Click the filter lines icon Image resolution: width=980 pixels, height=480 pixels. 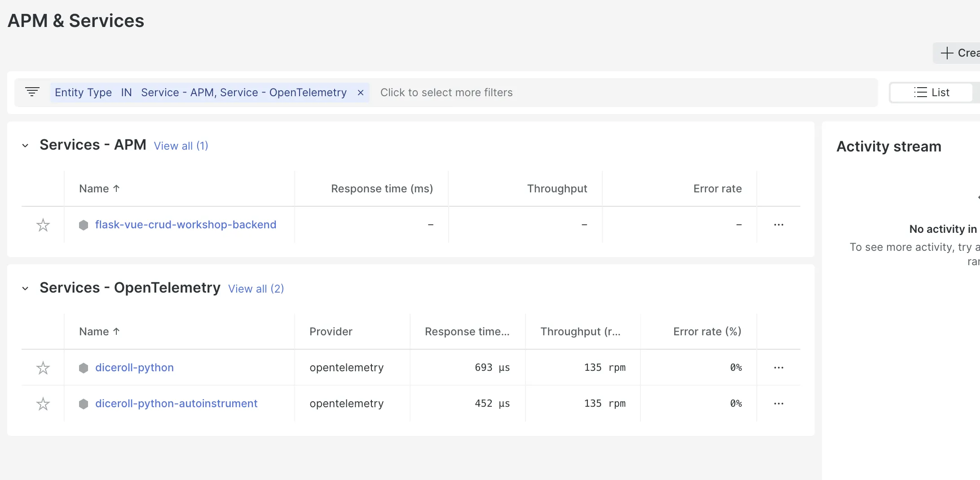[x=32, y=92]
